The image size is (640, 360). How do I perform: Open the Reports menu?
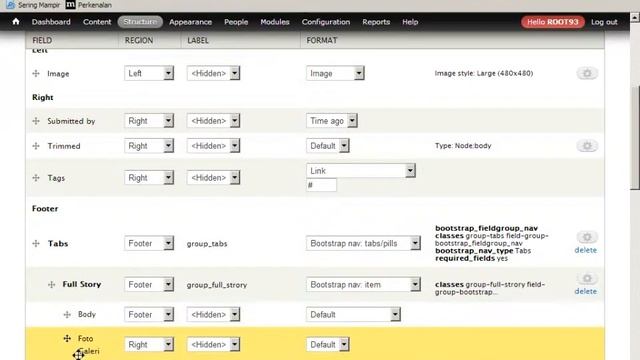(x=376, y=22)
